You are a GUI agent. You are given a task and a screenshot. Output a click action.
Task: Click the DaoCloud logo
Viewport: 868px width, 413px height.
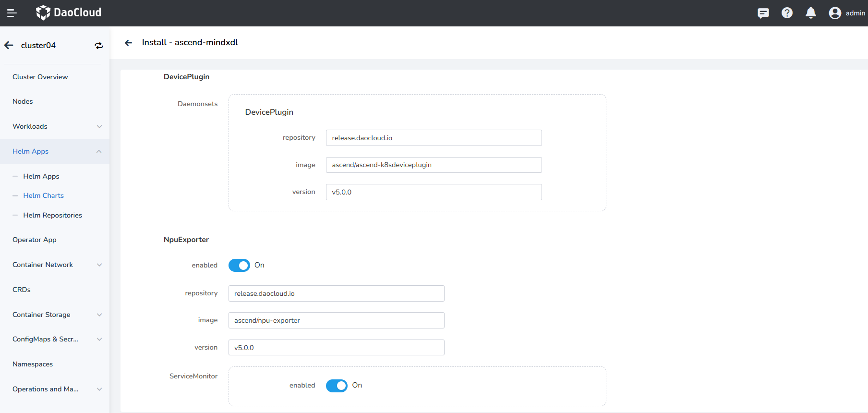(69, 12)
